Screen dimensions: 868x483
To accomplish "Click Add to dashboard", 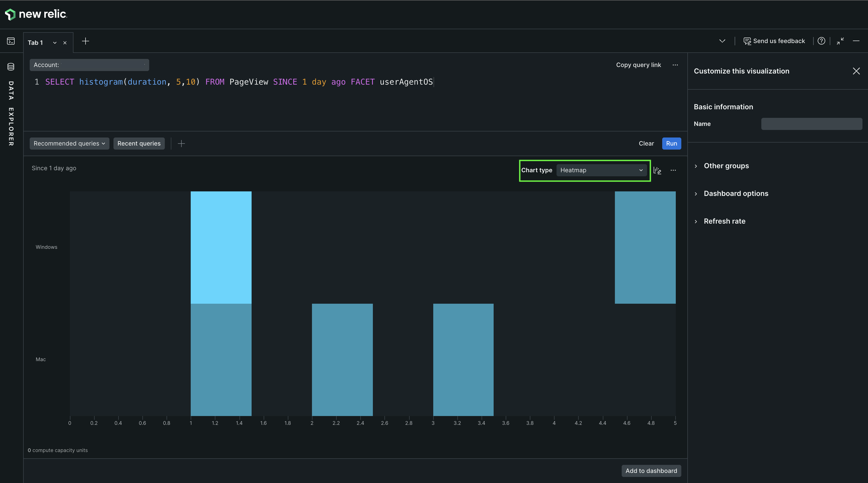I will click(x=651, y=471).
